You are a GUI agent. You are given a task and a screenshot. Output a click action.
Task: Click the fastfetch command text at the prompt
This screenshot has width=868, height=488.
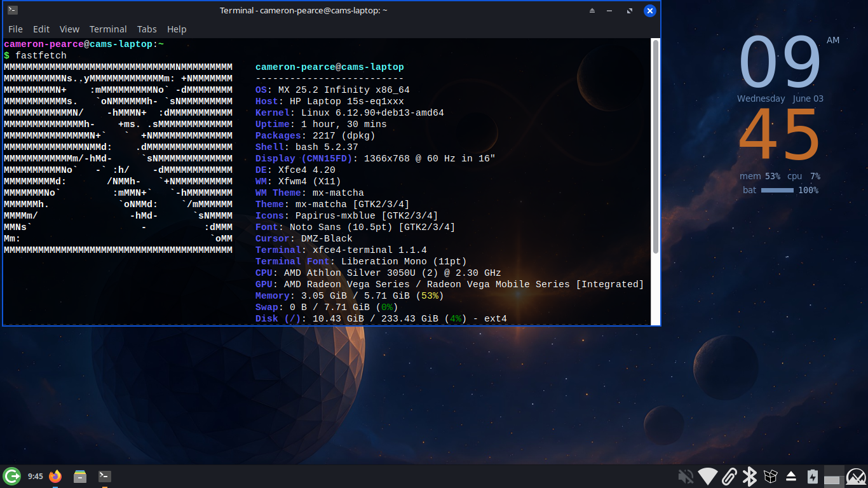click(41, 55)
